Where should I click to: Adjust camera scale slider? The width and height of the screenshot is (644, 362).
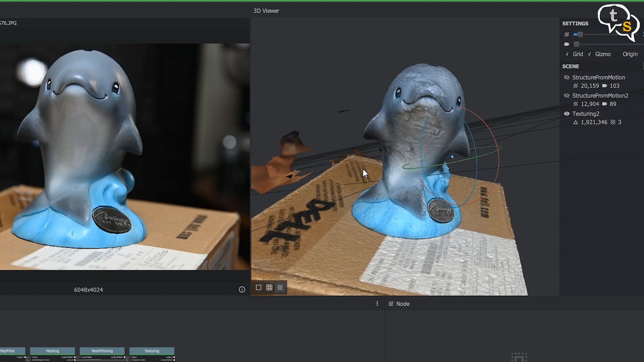(577, 44)
